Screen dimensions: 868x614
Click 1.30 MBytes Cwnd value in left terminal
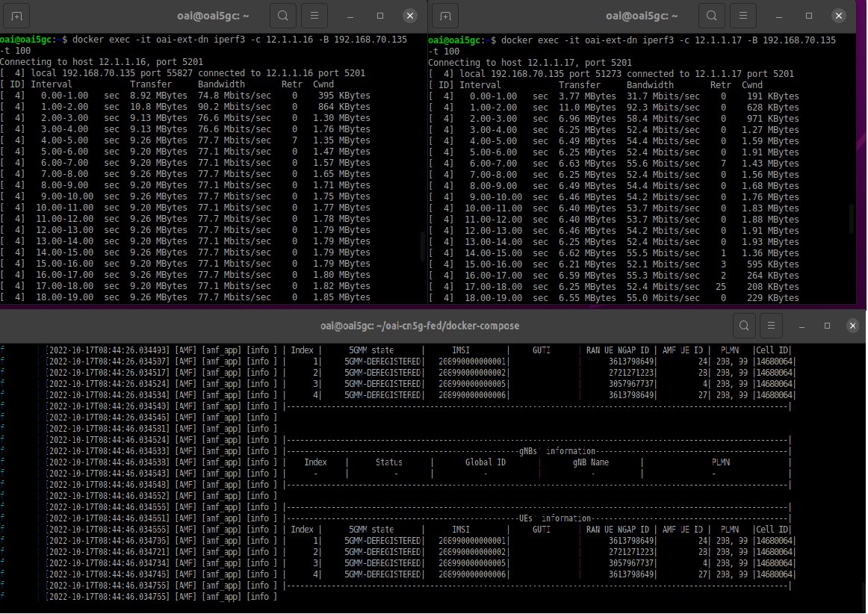click(x=341, y=118)
